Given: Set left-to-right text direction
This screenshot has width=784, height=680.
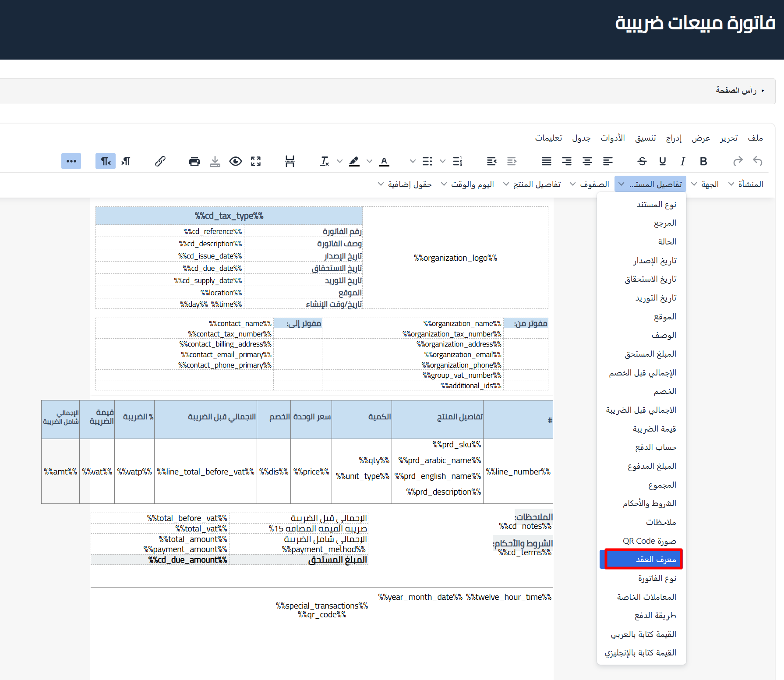Looking at the screenshot, I should pyautogui.click(x=126, y=161).
